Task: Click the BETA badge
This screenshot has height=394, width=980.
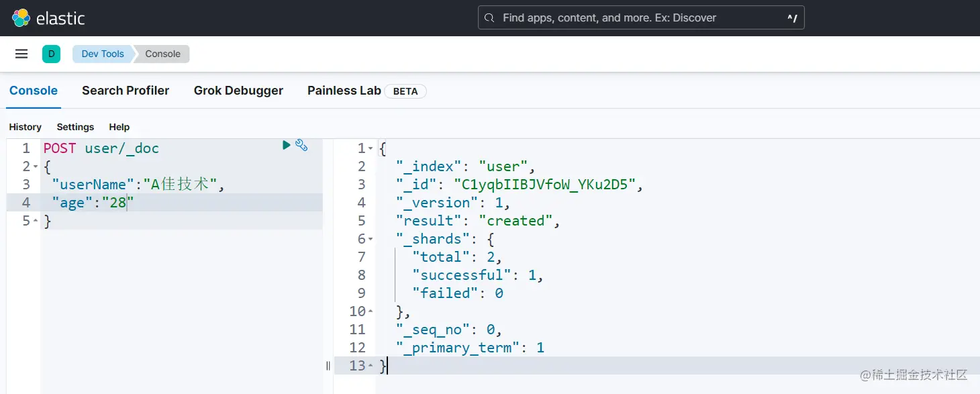Action: click(x=405, y=91)
